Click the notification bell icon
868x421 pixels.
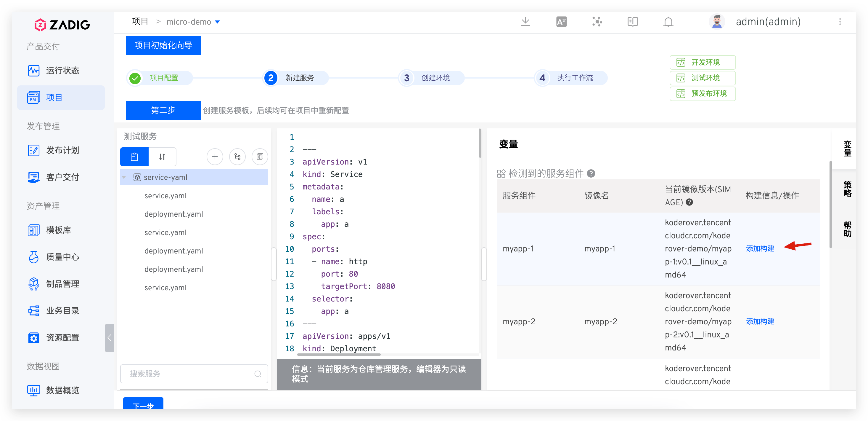pyautogui.click(x=668, y=22)
